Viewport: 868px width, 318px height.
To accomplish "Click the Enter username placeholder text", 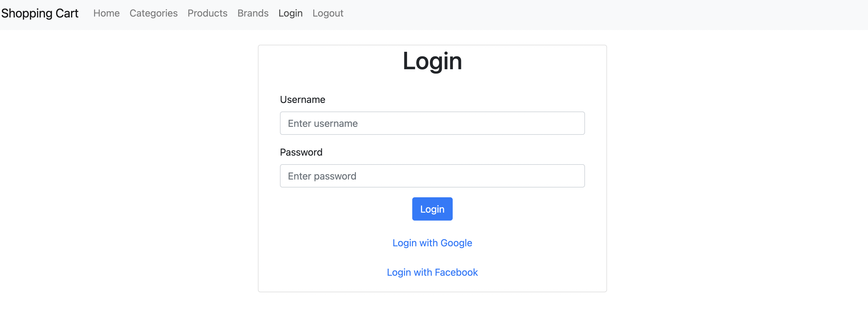I will [x=323, y=123].
